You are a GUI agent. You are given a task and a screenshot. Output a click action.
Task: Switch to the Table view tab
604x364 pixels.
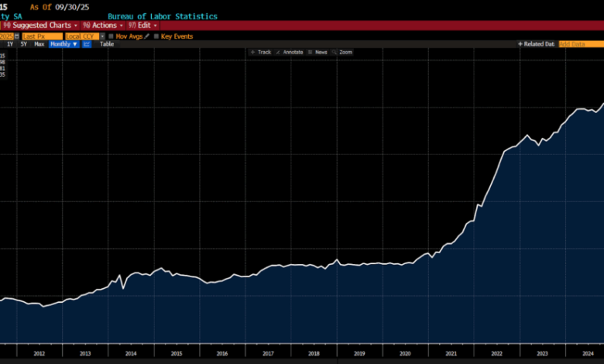pos(107,44)
